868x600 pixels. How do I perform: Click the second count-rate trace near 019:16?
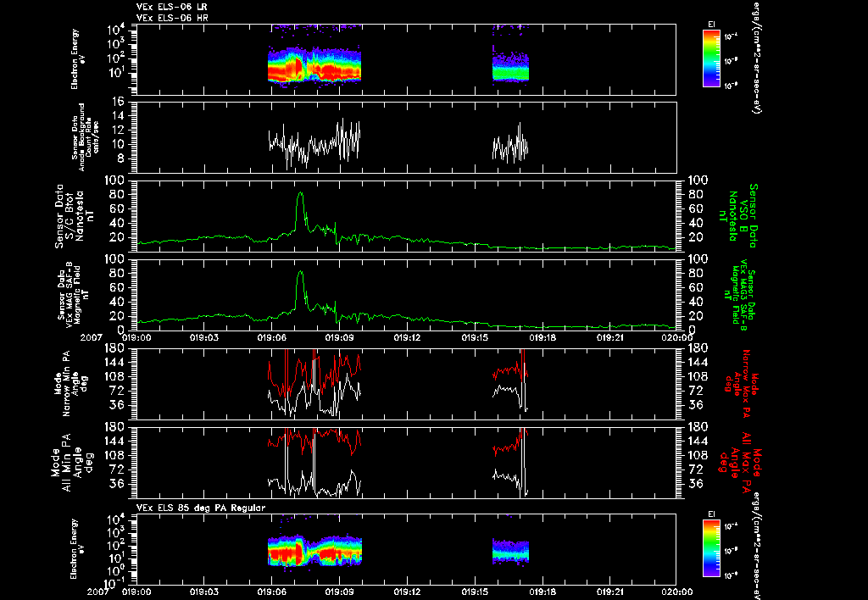[x=509, y=144]
